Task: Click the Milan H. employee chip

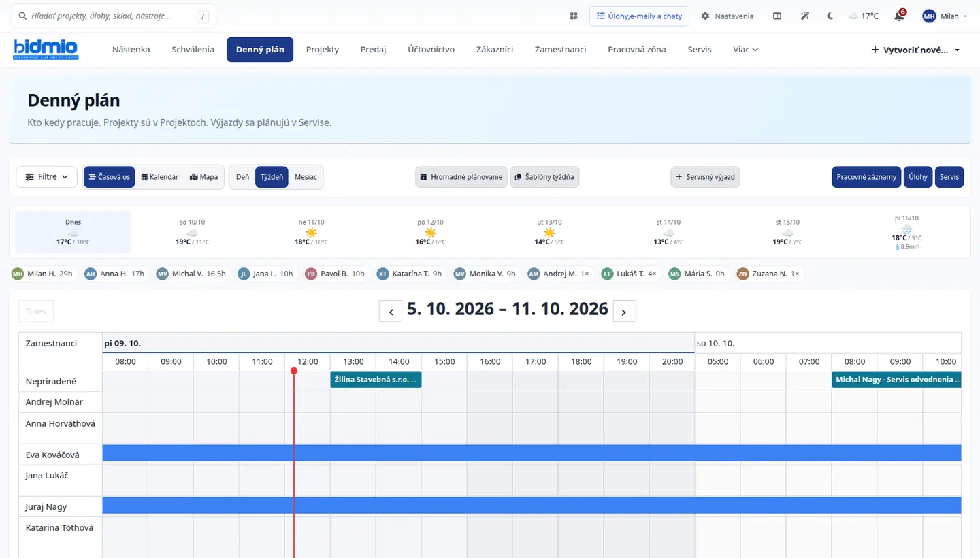Action: 43,274
